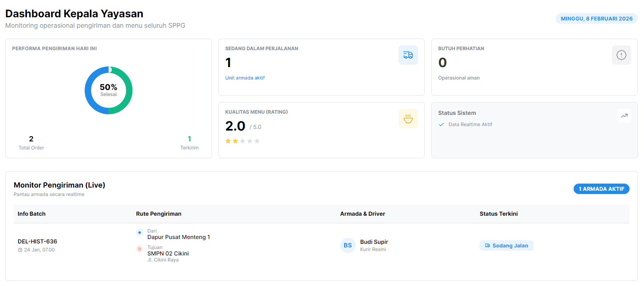644x286 pixels.
Task: Click the Status Terkini column header
Action: click(x=498, y=214)
